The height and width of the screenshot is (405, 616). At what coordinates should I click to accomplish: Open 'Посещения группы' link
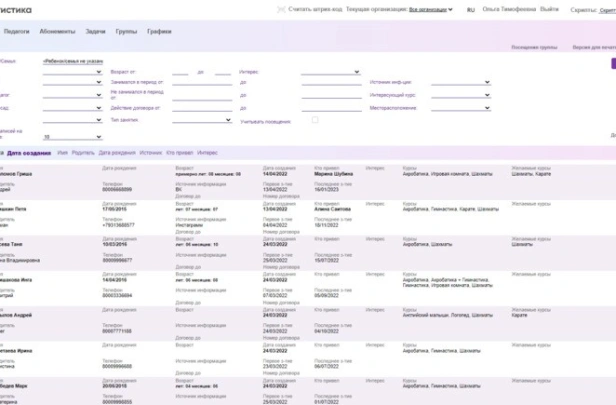tap(534, 47)
